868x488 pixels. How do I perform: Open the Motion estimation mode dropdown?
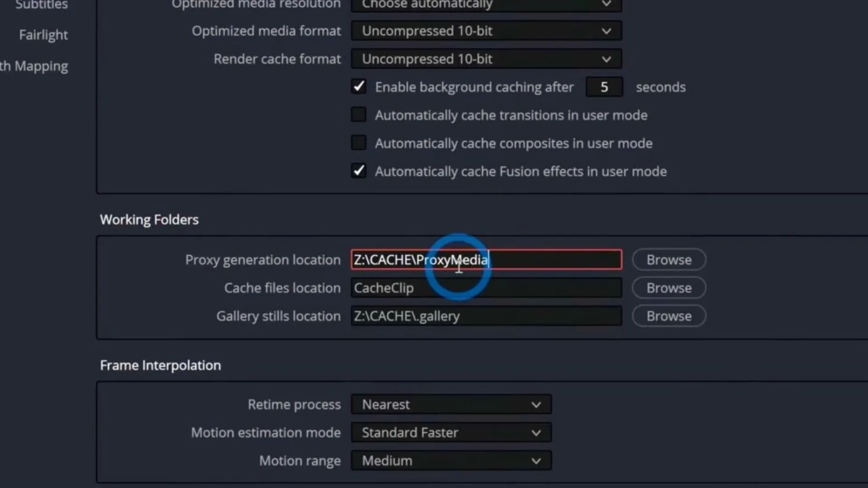[451, 432]
